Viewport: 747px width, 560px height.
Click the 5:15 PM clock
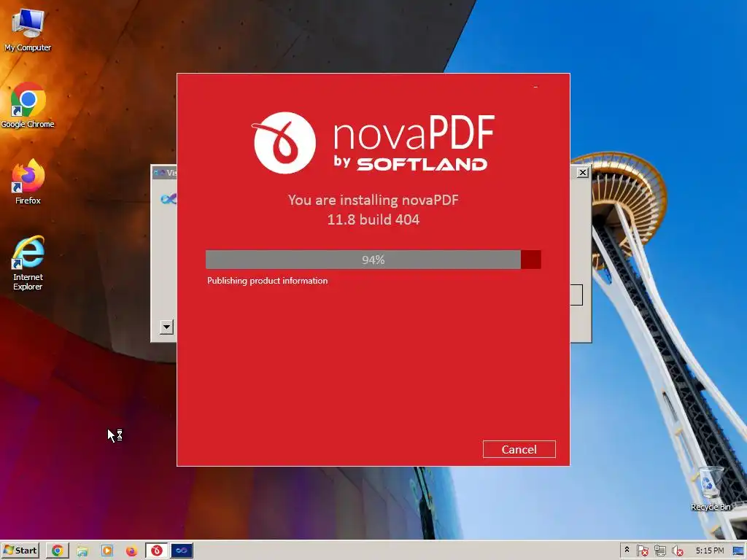click(x=709, y=551)
